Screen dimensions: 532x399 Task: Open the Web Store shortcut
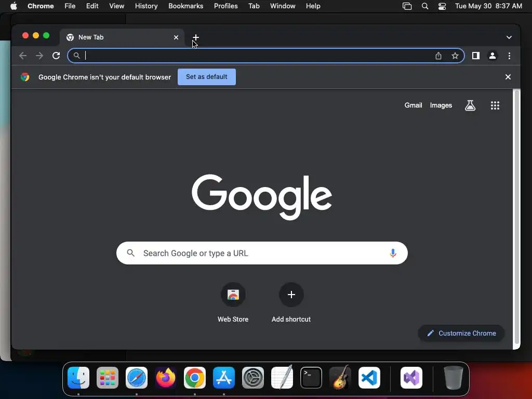click(233, 302)
